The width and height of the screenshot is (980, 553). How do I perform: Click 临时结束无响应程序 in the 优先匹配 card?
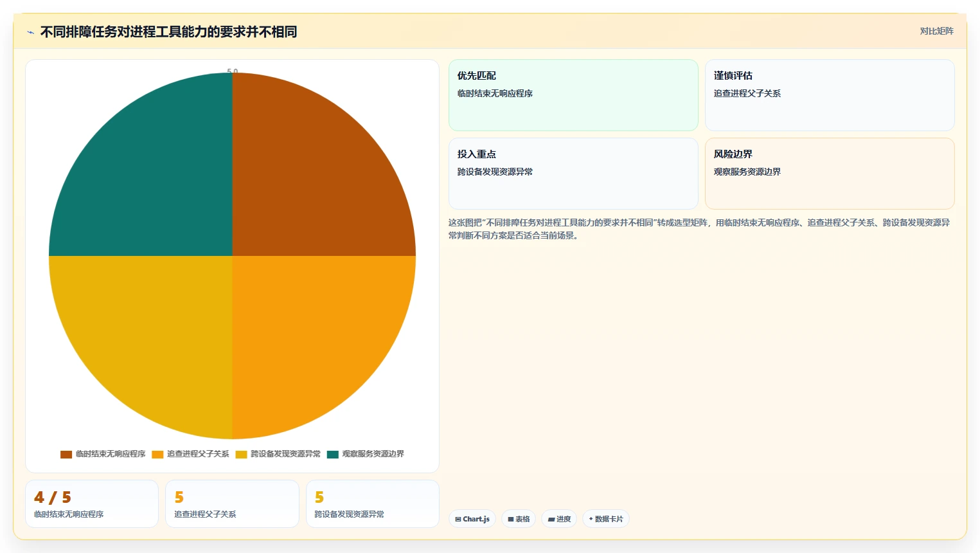point(495,94)
